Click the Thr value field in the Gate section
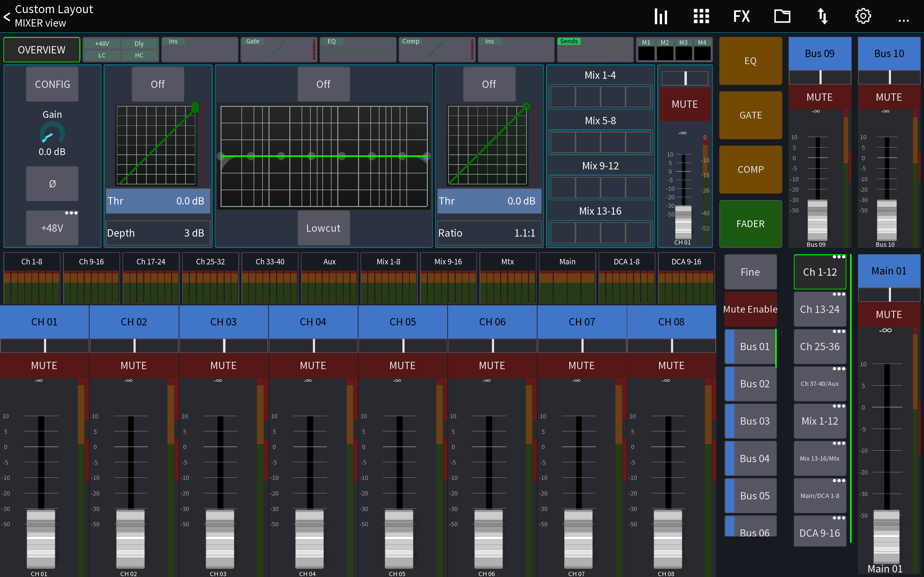 [x=158, y=201]
